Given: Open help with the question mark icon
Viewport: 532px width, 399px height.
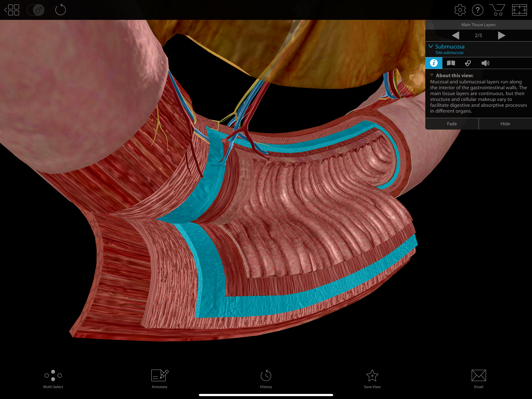Looking at the screenshot, I should (478, 10).
